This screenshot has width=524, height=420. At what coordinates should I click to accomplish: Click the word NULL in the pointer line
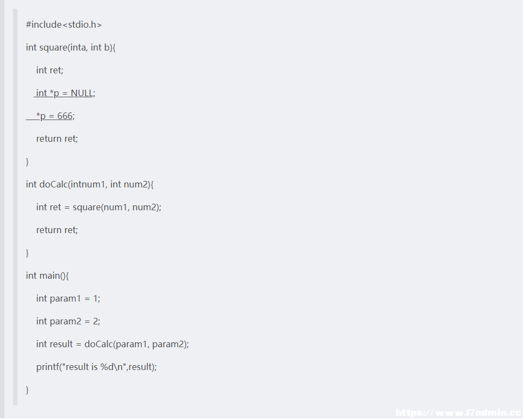tap(82, 93)
